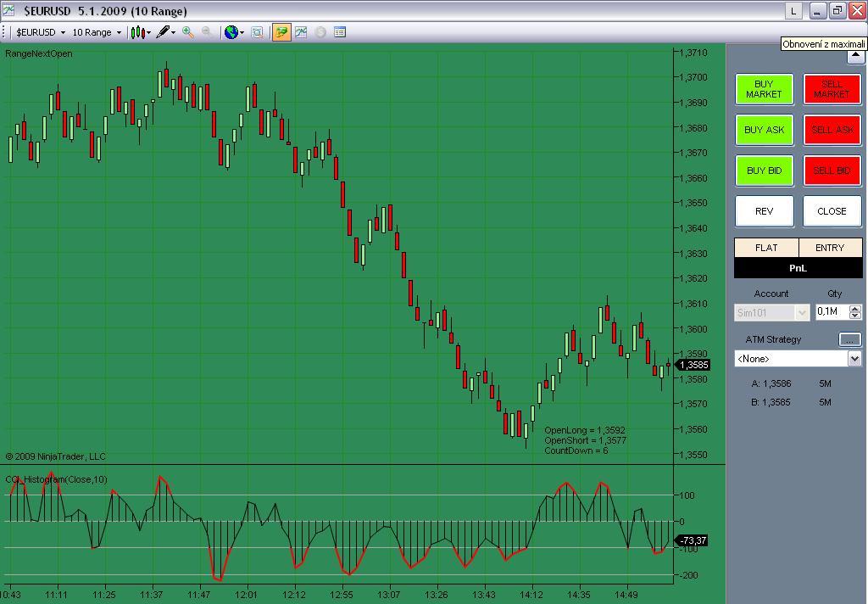The width and height of the screenshot is (868, 604).
Task: Click the Qty 0,1M input field
Action: click(x=832, y=312)
